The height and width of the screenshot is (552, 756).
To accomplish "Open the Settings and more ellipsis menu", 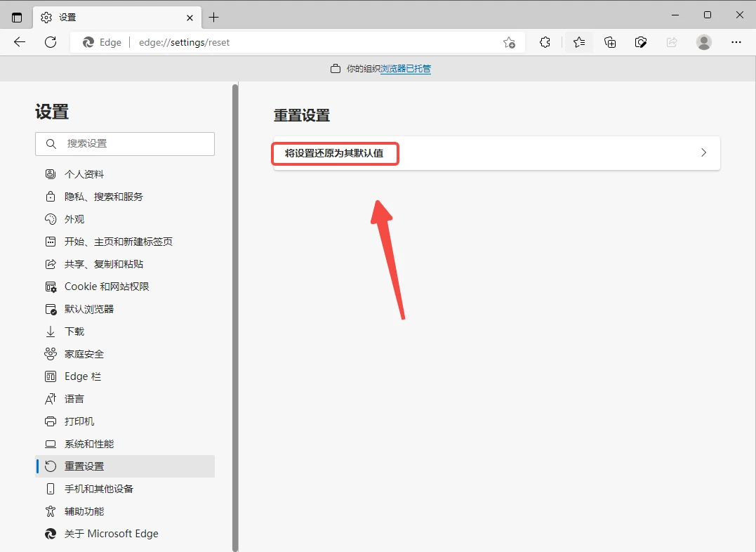I will [x=736, y=42].
